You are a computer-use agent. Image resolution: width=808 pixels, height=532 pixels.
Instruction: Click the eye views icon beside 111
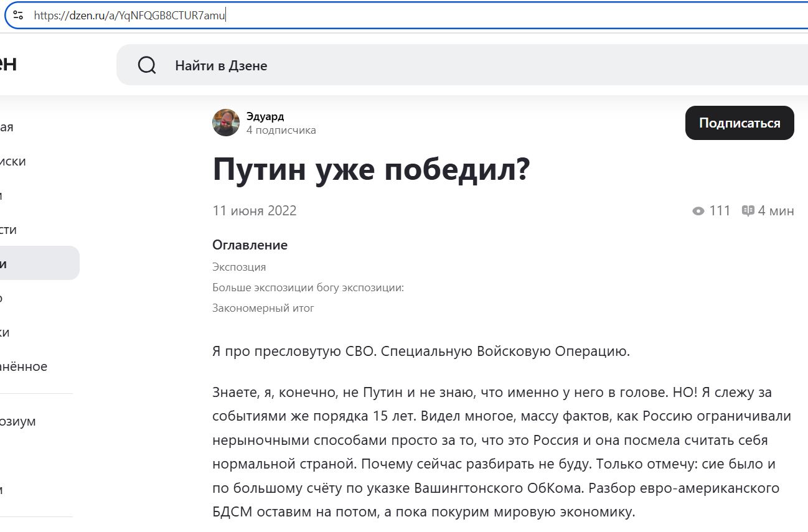[698, 211]
